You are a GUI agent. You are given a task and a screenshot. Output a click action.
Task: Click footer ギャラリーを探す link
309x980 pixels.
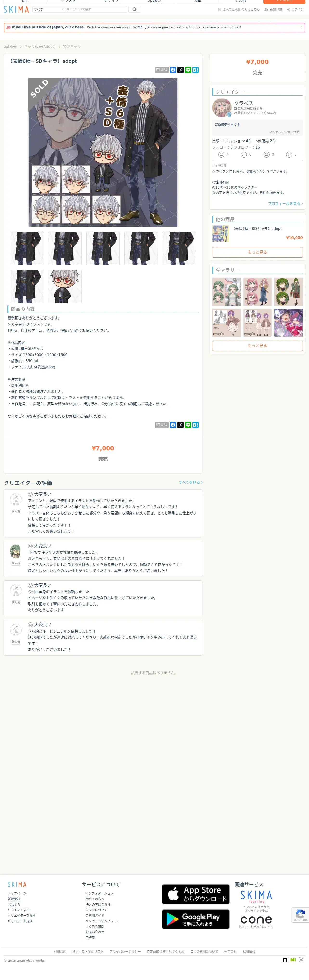click(x=20, y=921)
